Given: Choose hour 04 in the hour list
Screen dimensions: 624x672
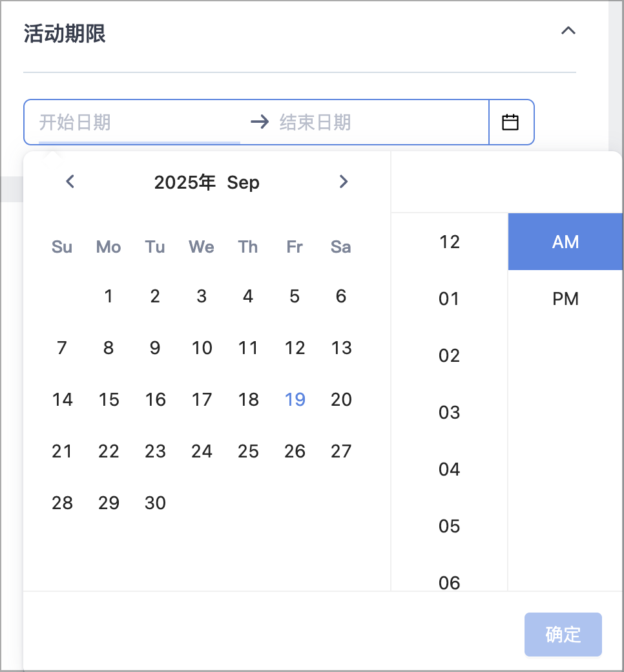Looking at the screenshot, I should [449, 469].
